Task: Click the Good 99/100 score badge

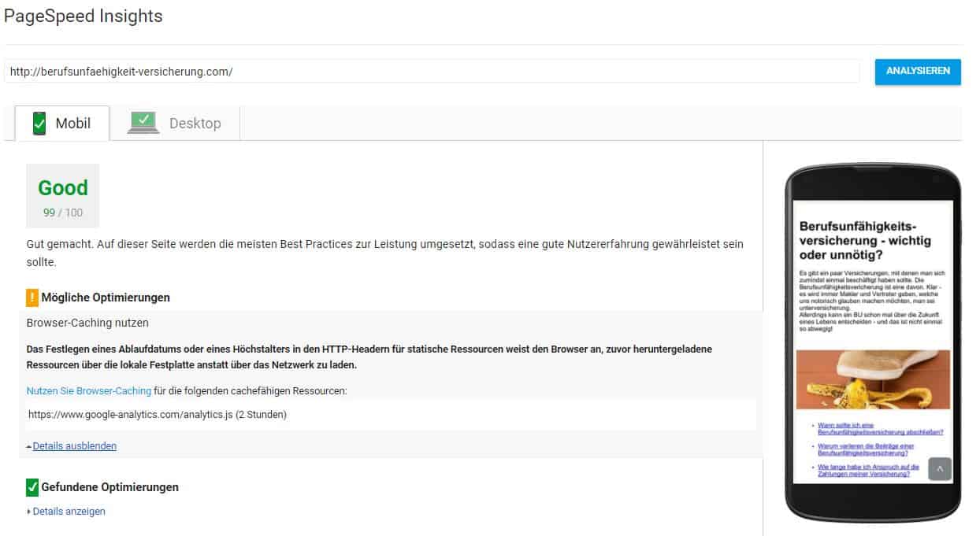Action: coord(63,195)
